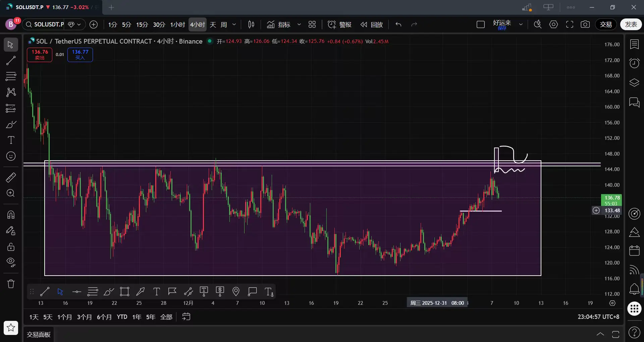Image resolution: width=644 pixels, height=342 pixels.
Task: Take a chart snapshot with camera icon
Action: coord(585,24)
